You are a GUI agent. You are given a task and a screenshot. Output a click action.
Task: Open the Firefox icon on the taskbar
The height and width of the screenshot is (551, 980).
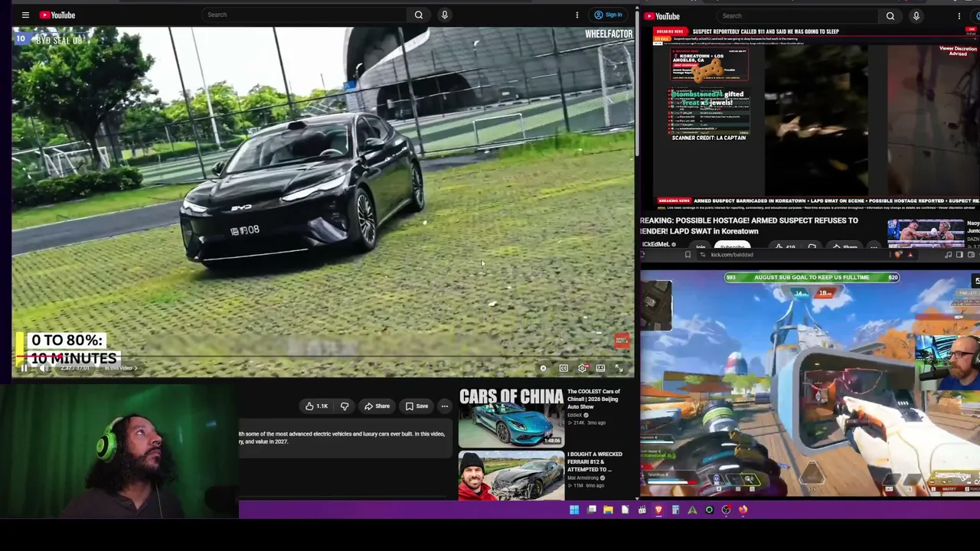tap(743, 510)
